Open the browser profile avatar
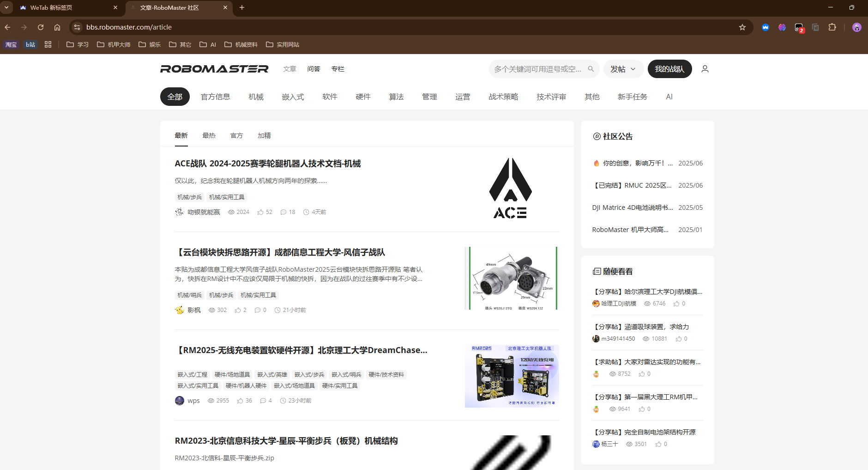The image size is (868, 470). (857, 27)
